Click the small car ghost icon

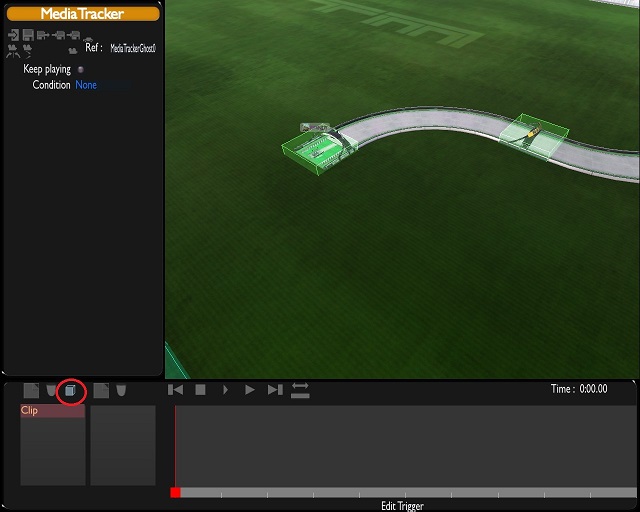coord(88,39)
